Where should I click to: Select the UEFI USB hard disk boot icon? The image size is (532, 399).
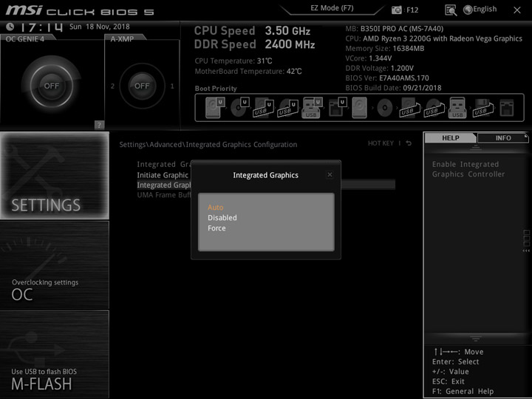(x=263, y=108)
